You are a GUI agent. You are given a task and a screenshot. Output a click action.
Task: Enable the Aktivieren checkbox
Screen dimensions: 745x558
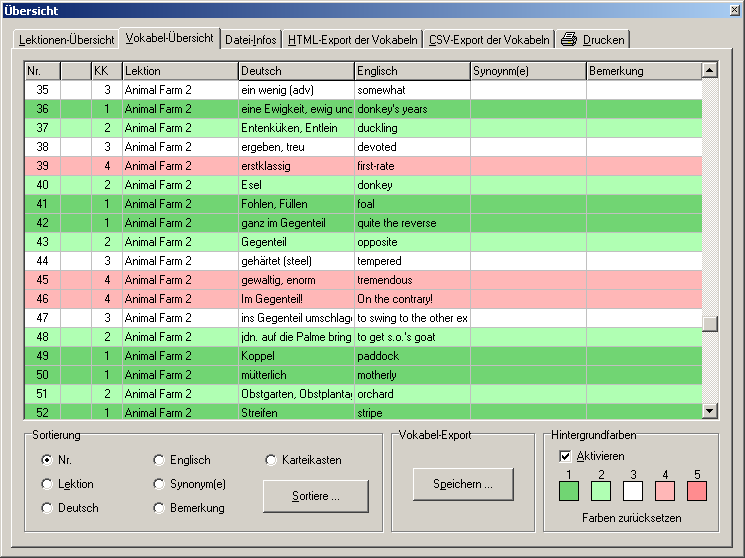coord(566,456)
